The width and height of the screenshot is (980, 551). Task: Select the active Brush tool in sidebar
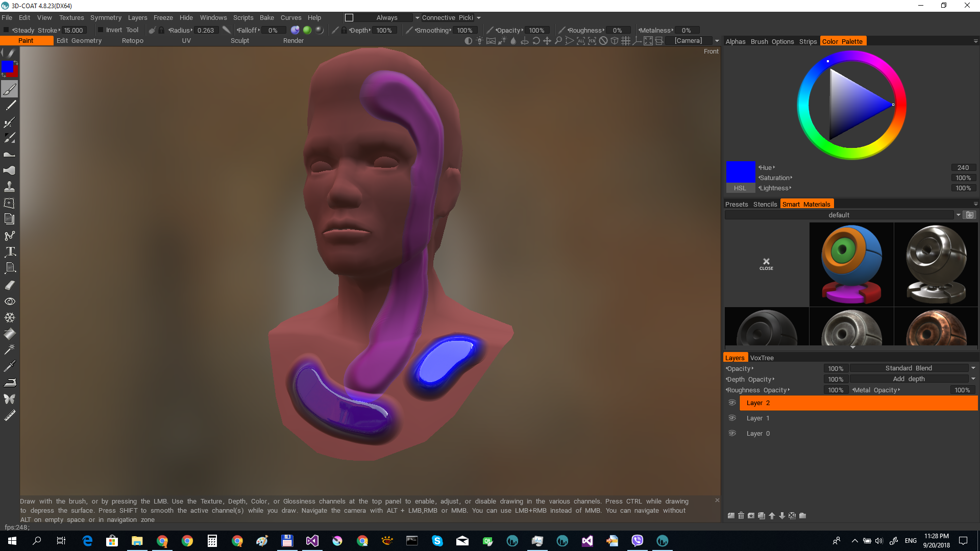pyautogui.click(x=9, y=89)
